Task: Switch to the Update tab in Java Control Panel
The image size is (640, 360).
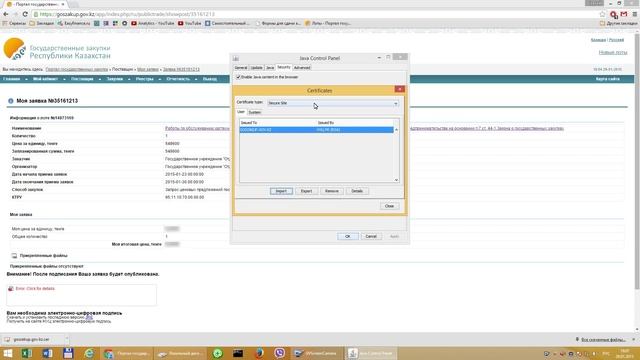Action: pos(256,68)
